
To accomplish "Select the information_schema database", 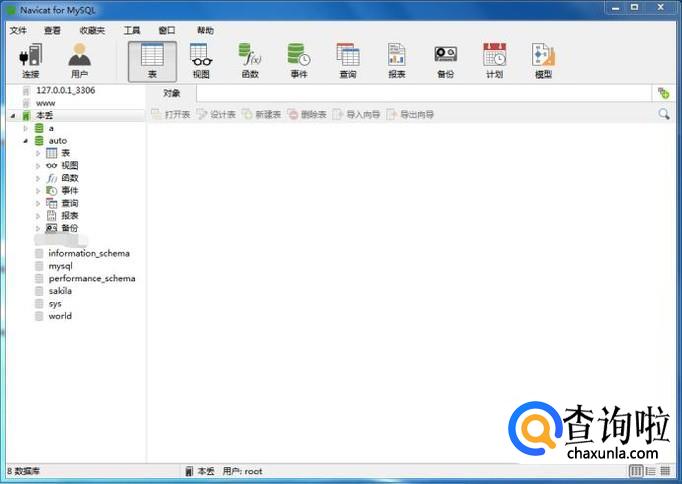I will tap(89, 253).
